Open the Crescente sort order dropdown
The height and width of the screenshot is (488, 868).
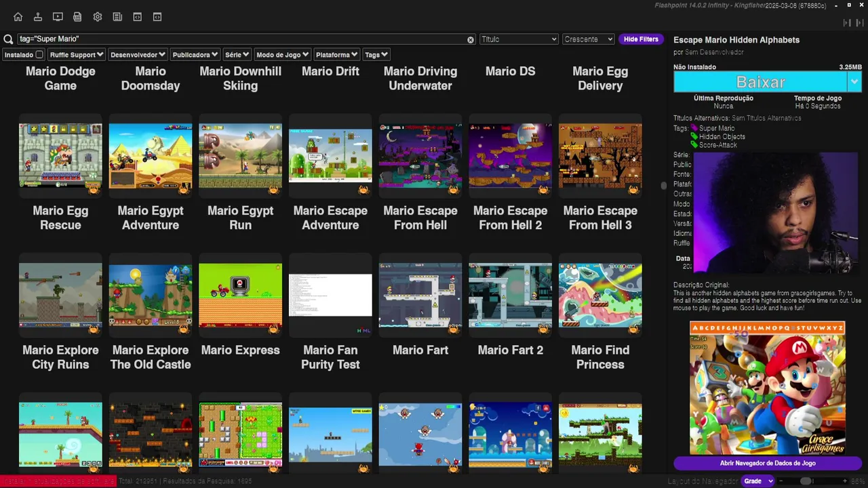[x=589, y=39]
